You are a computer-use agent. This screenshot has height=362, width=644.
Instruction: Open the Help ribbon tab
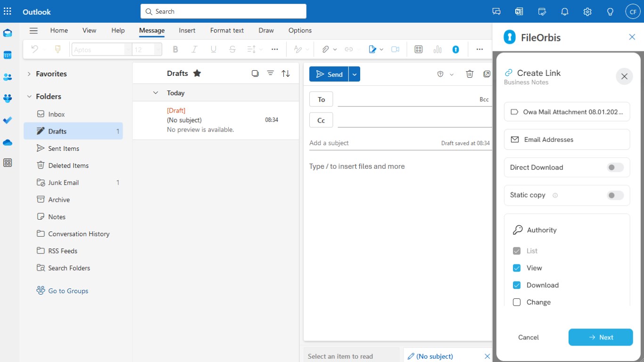pos(118,30)
